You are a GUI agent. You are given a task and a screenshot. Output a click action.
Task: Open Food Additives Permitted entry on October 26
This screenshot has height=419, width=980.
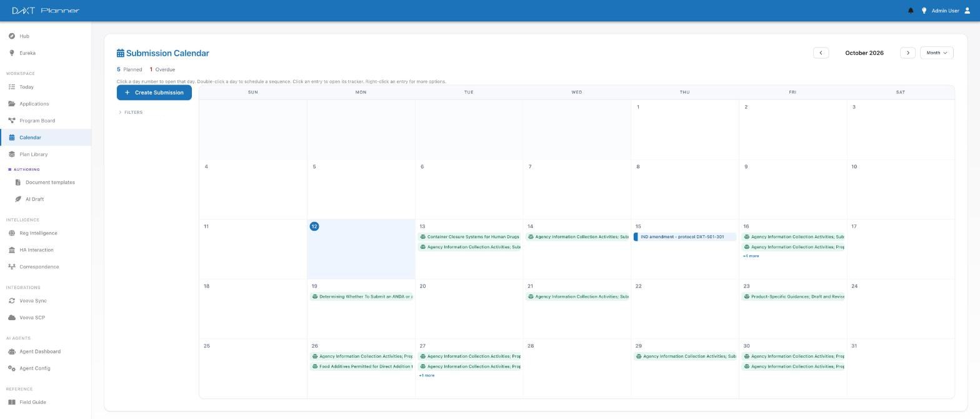click(x=361, y=366)
